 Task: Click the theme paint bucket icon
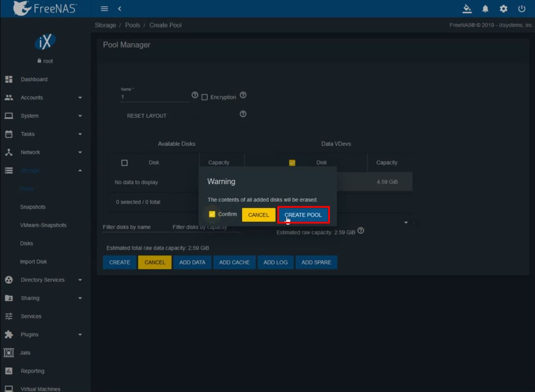point(467,9)
